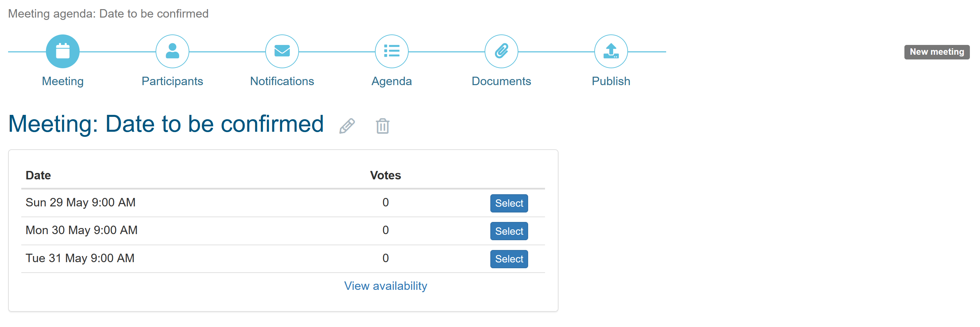
Task: Switch to the Documents step label
Action: [x=501, y=81]
